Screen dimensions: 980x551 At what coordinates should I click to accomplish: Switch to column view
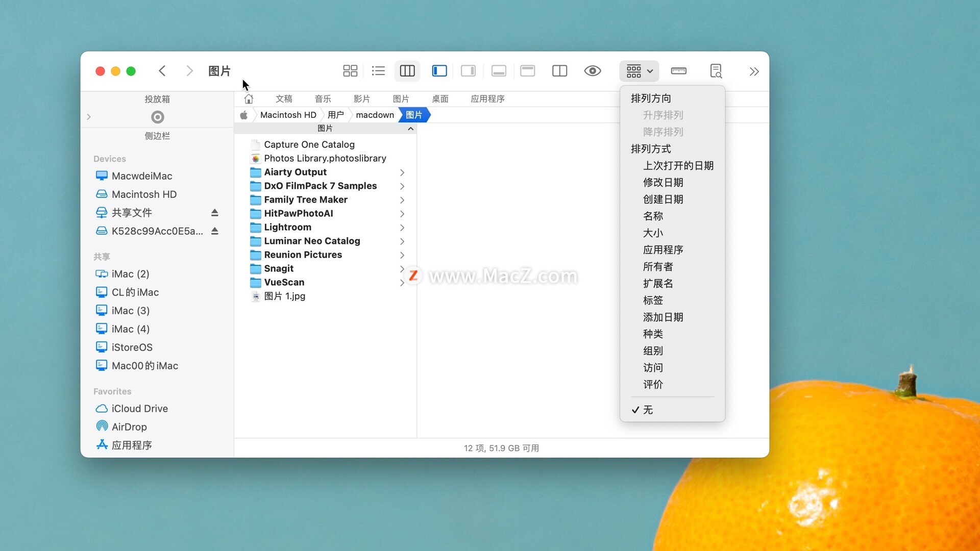407,71
